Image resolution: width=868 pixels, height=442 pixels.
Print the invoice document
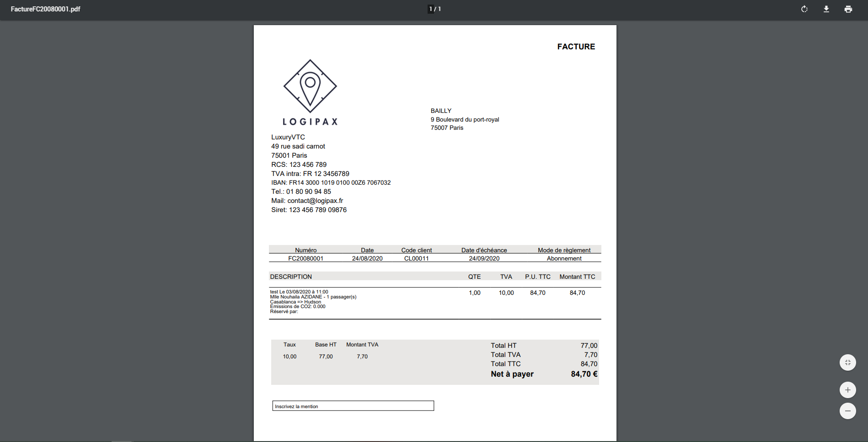pos(848,9)
